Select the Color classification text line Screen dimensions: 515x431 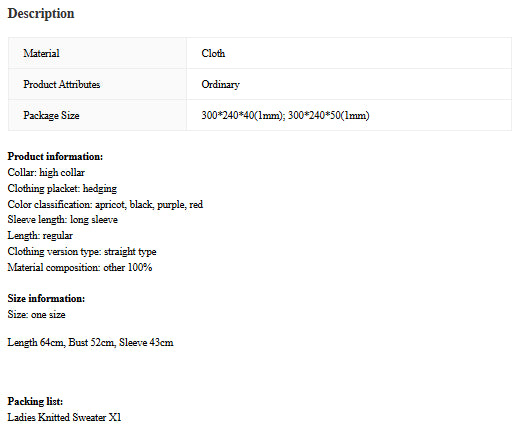(x=105, y=204)
